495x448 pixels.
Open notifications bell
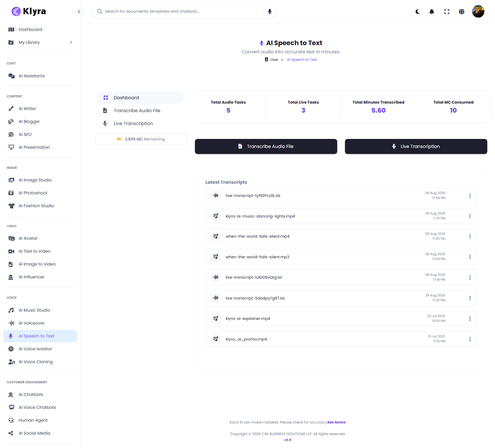[x=432, y=12]
